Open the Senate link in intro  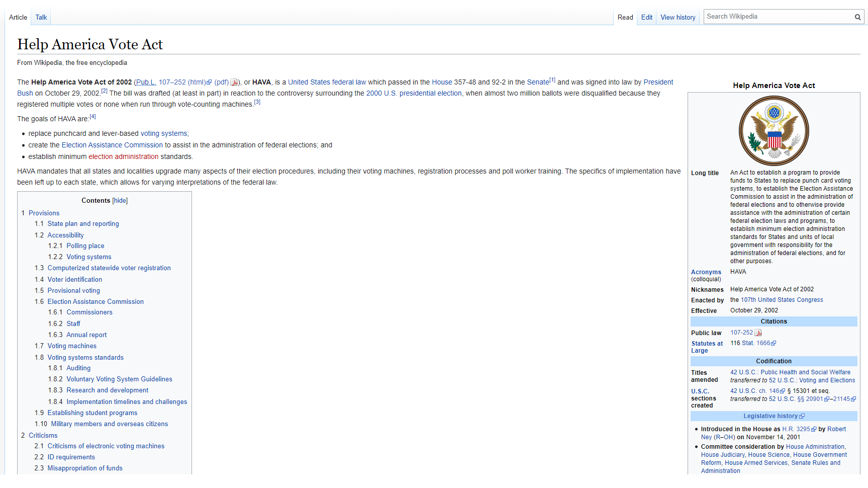point(538,82)
